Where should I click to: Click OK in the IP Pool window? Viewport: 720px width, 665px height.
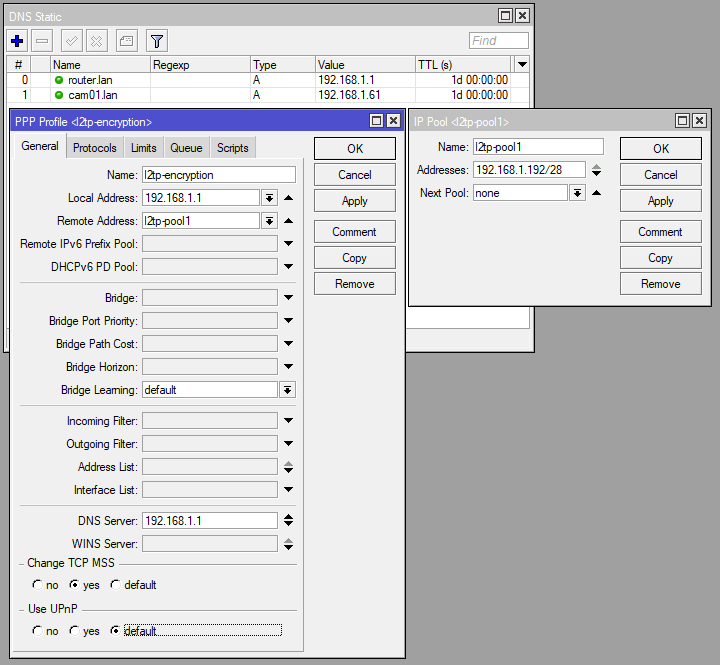point(661,149)
